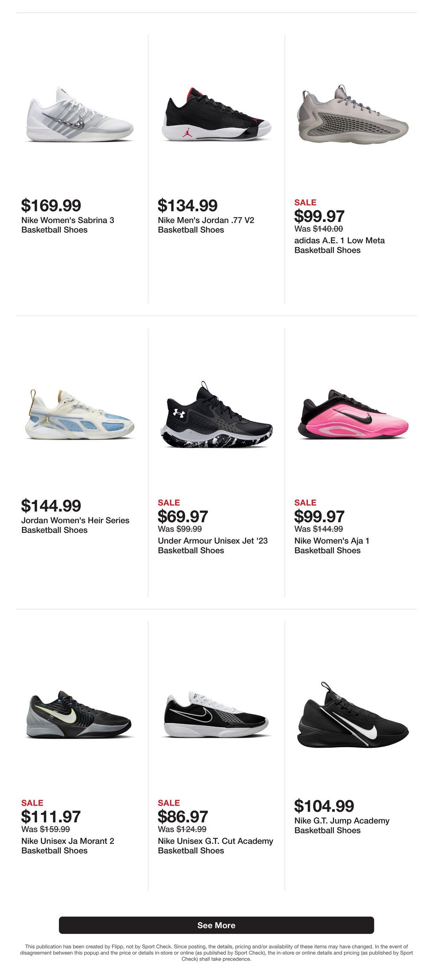Open the white Nike Sabrina 3 shoe image

click(x=80, y=114)
